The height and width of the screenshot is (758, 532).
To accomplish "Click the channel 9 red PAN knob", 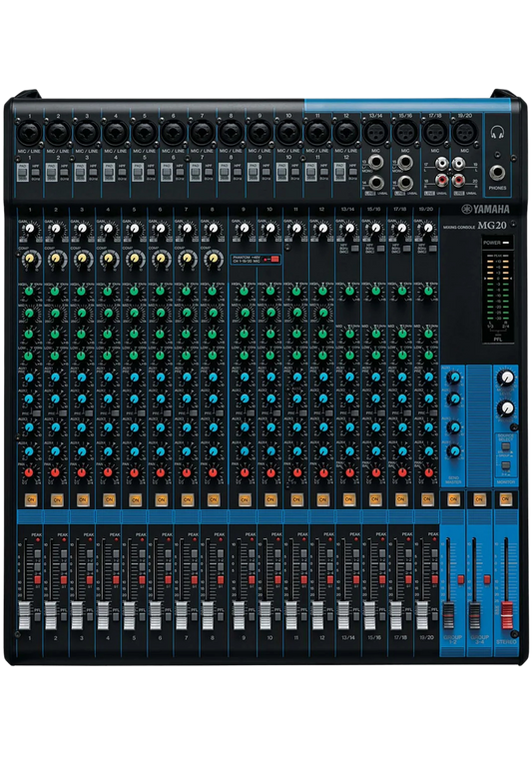I will point(244,472).
